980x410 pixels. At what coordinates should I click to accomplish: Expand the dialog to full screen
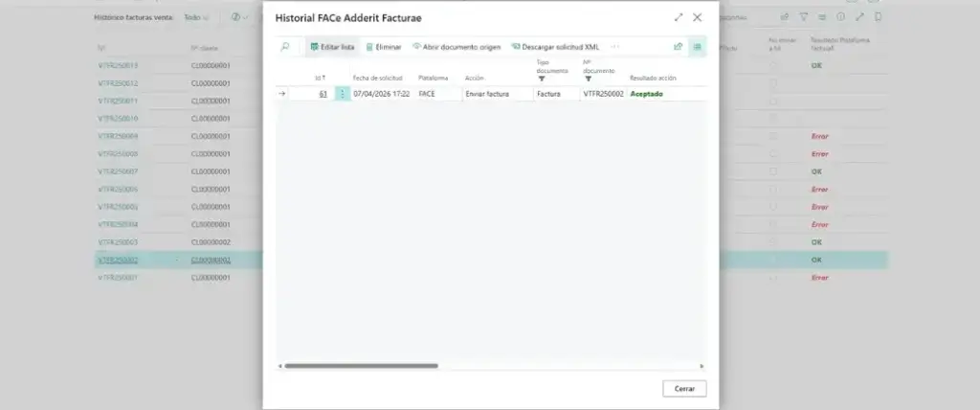point(679,17)
